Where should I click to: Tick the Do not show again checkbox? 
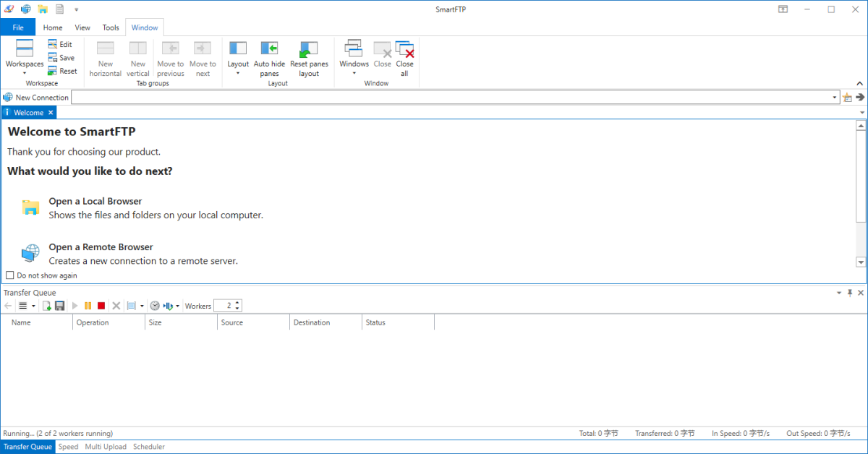10,275
